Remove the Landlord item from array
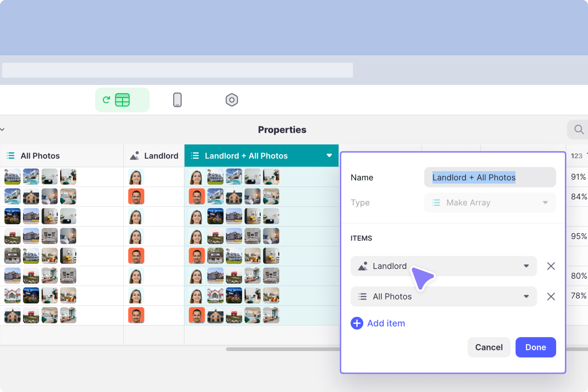Image resolution: width=588 pixels, height=392 pixels. pyautogui.click(x=551, y=266)
